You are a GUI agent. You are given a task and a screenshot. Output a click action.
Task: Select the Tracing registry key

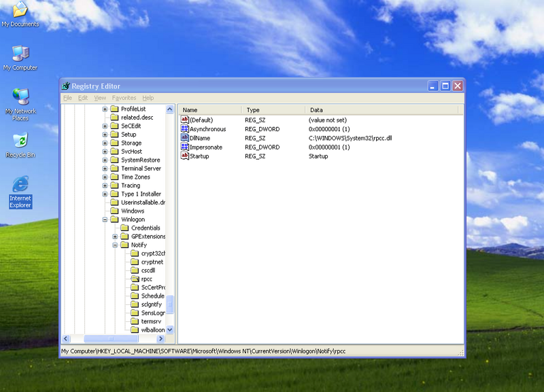click(131, 185)
